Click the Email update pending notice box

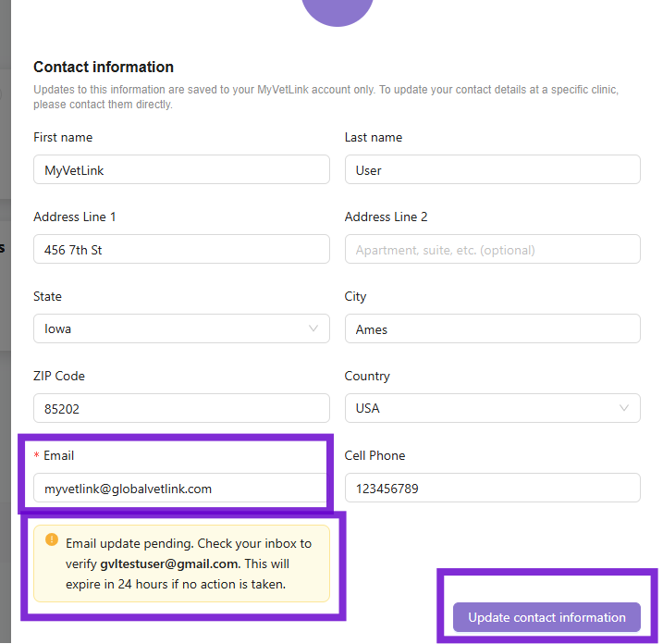click(181, 563)
